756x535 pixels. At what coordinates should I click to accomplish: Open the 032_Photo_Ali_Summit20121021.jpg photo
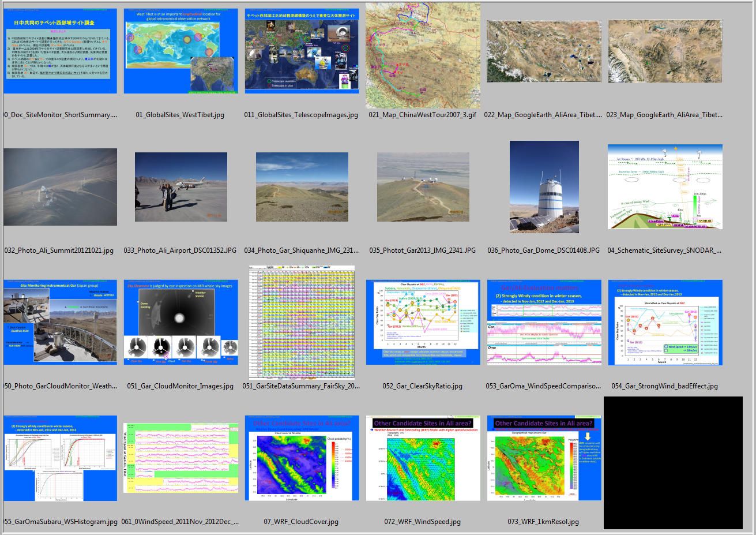coord(60,186)
